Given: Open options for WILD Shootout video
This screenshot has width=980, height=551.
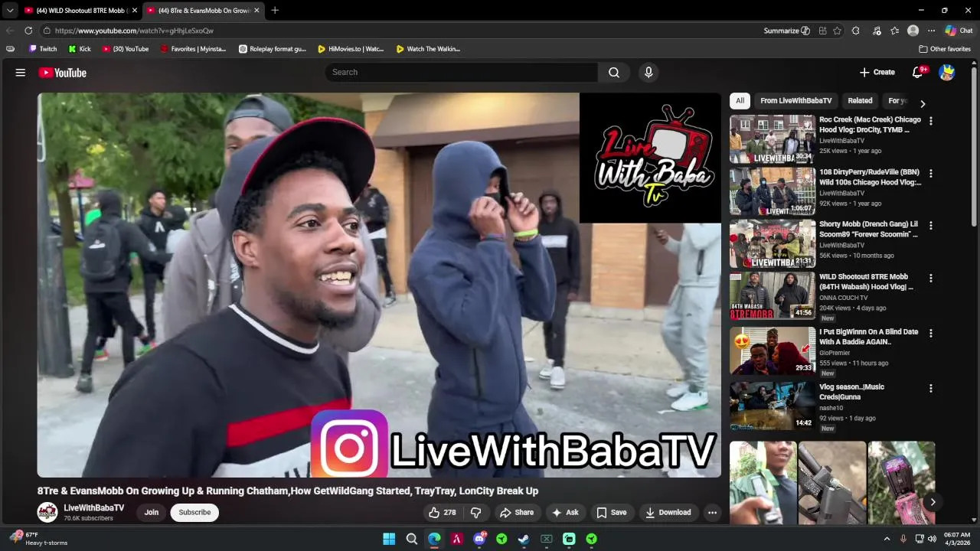Looking at the screenshot, I should 931,278.
